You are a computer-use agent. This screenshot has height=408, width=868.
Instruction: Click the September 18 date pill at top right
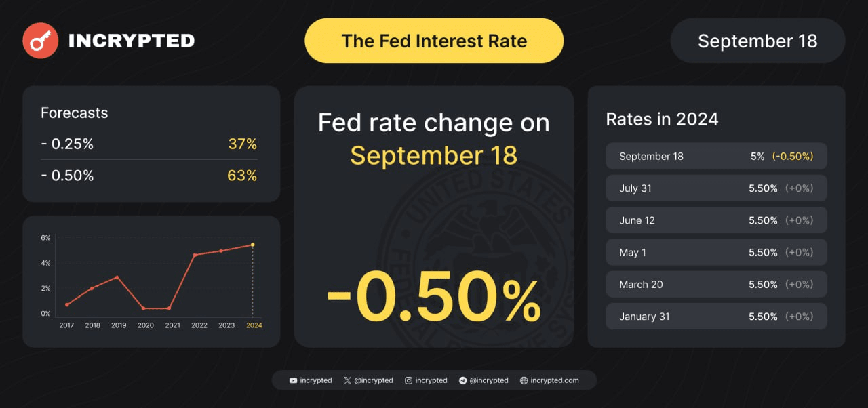pos(757,41)
